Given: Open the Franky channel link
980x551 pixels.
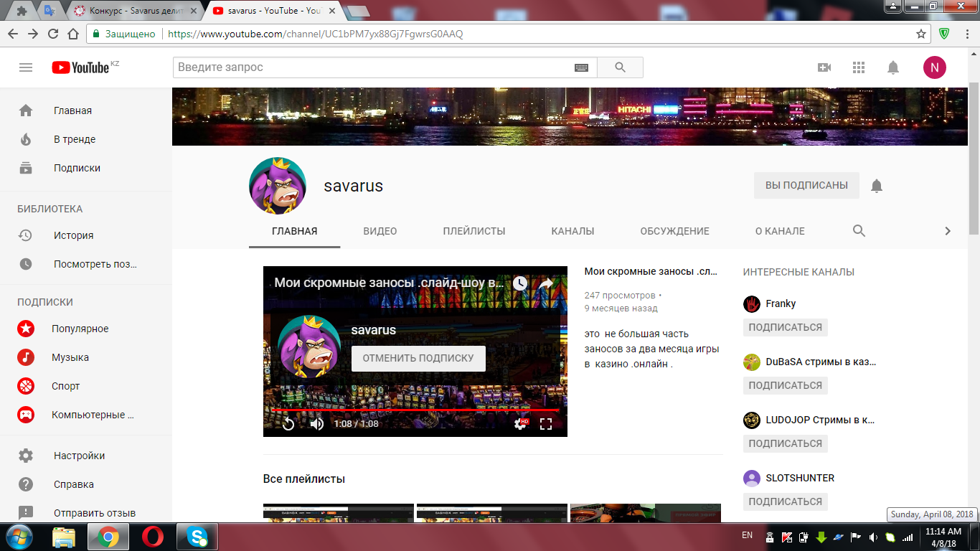Looking at the screenshot, I should pos(781,303).
